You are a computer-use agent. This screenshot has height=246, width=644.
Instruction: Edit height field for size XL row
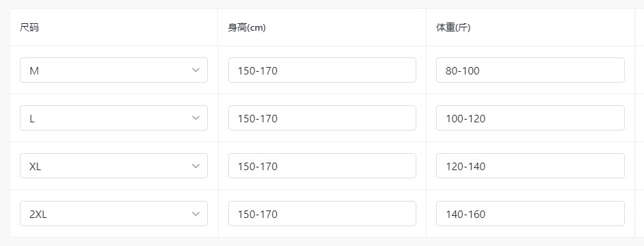322,166
